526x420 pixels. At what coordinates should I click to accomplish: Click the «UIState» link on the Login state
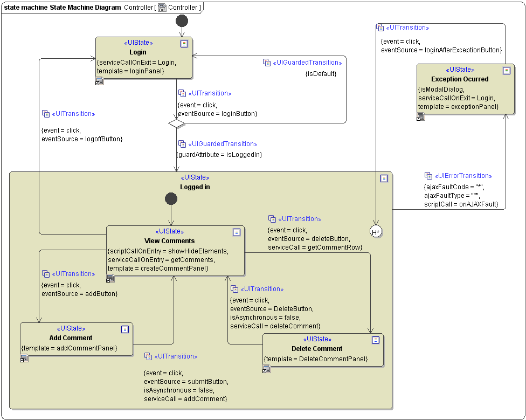point(138,43)
